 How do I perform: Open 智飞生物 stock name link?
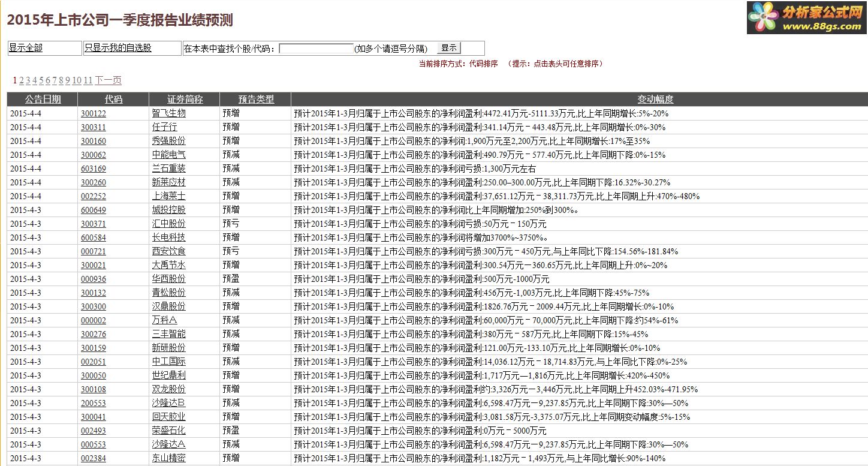(169, 113)
